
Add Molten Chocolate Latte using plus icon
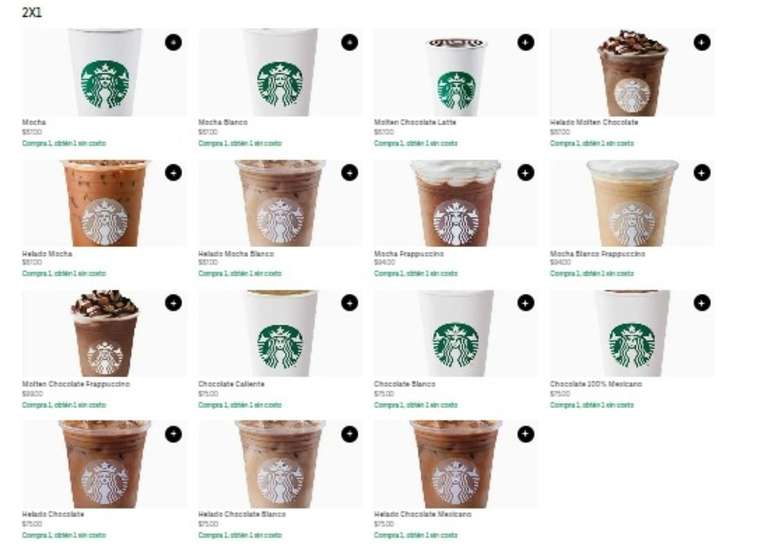tap(526, 43)
